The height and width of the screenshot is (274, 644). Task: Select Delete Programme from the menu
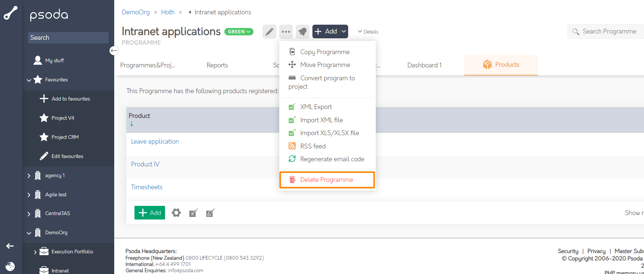tap(326, 180)
